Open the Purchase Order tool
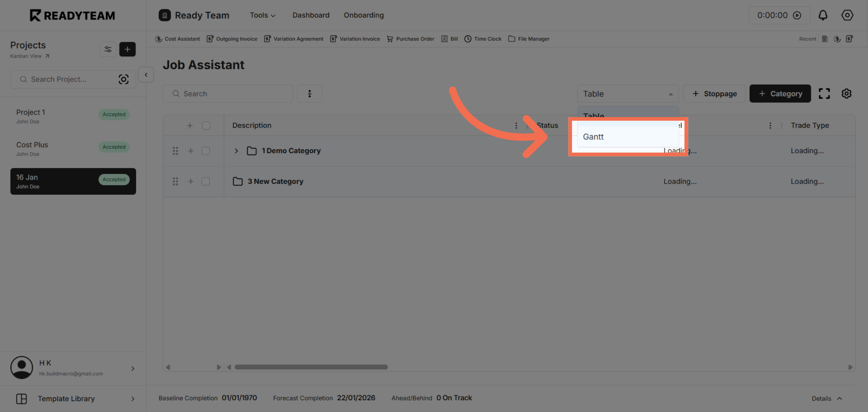Screen dimensions: 868x412 click(410, 39)
